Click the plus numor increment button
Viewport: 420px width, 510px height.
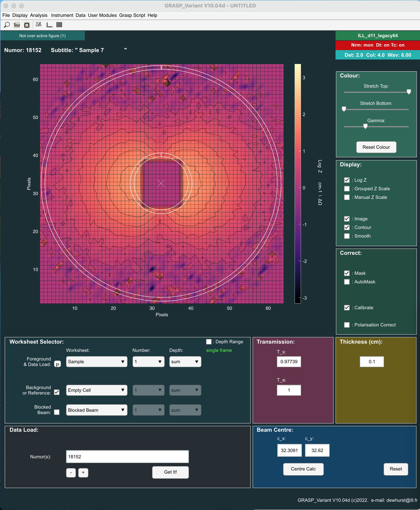83,472
